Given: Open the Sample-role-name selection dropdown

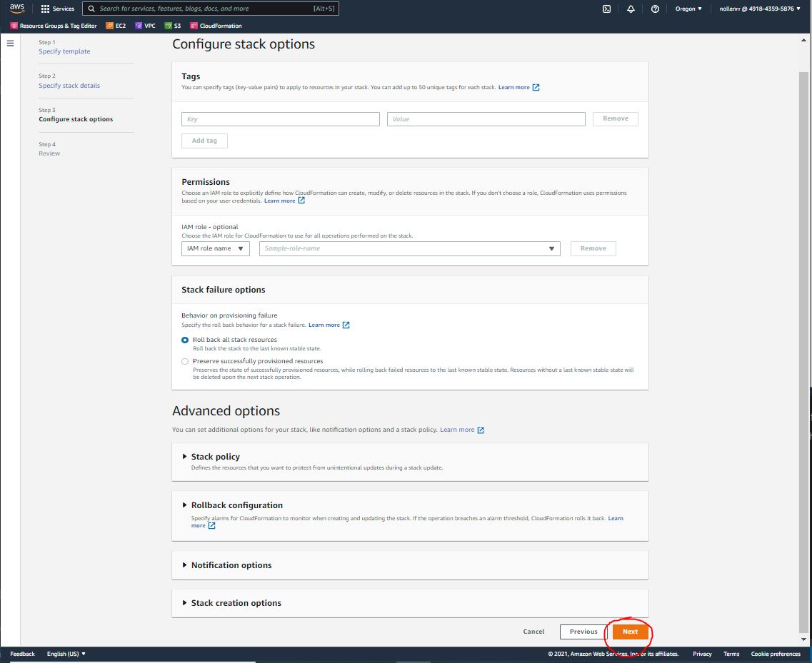Looking at the screenshot, I should point(410,248).
